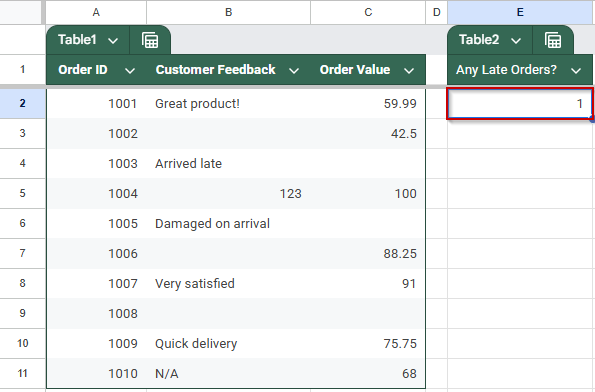Viewport: 595px width, 392px height.
Task: Select cell with Order ID 1008
Action: [96, 313]
